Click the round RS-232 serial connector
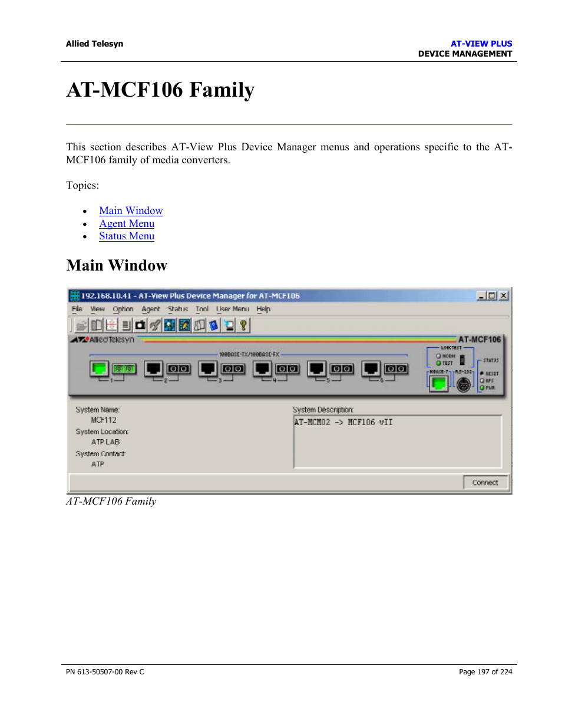This screenshot has height=728, width=562. point(464,385)
